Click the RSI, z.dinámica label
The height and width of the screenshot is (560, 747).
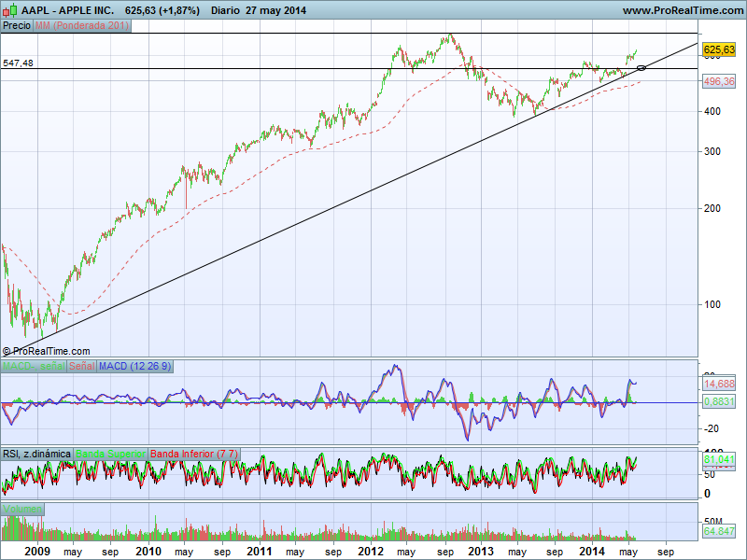[x=36, y=454]
